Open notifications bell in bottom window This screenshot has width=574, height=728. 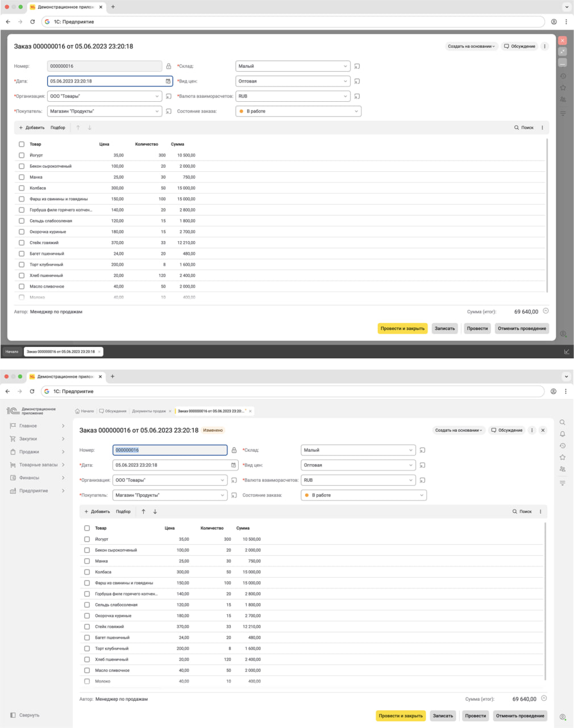point(562,434)
